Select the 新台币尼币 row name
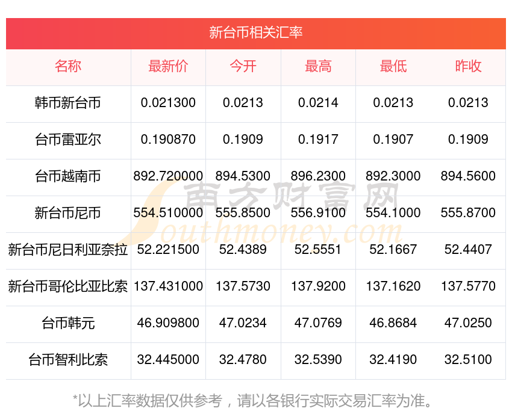 tap(68, 213)
